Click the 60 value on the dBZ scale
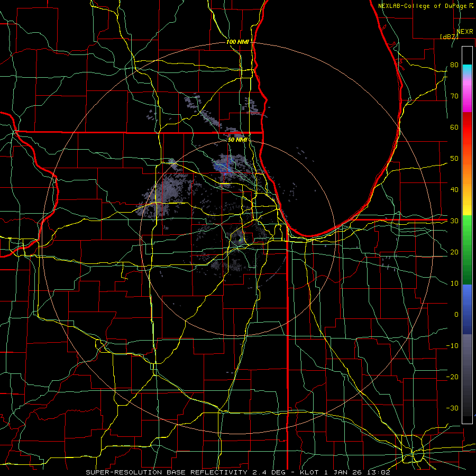This screenshot has height=476, width=476. click(454, 127)
